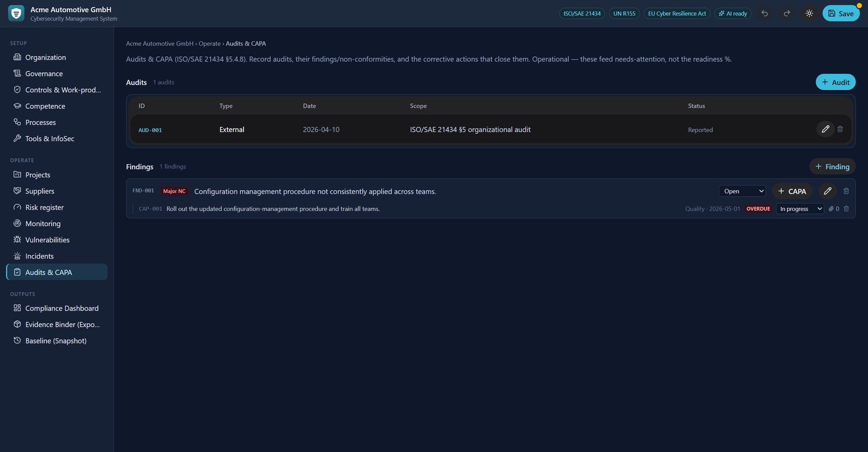The width and height of the screenshot is (868, 452).
Task: Open Controls & Work-products section
Action: 57,90
